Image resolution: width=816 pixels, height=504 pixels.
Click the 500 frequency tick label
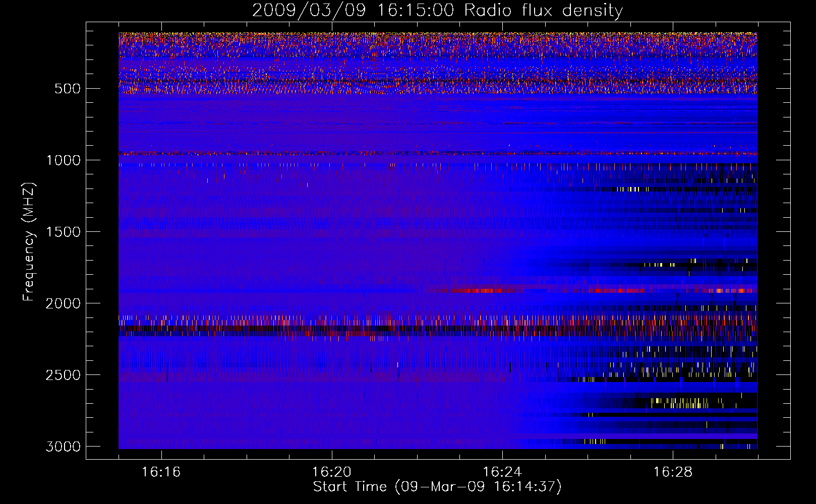(67, 89)
